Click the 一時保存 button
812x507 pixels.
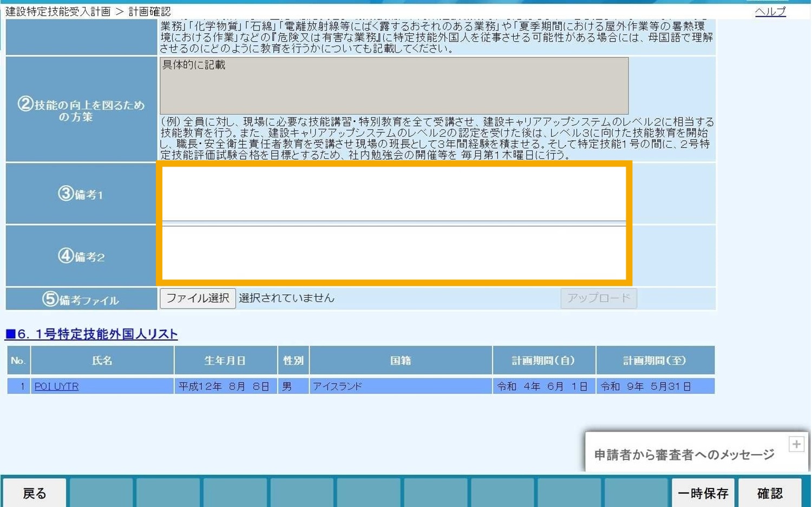703,493
